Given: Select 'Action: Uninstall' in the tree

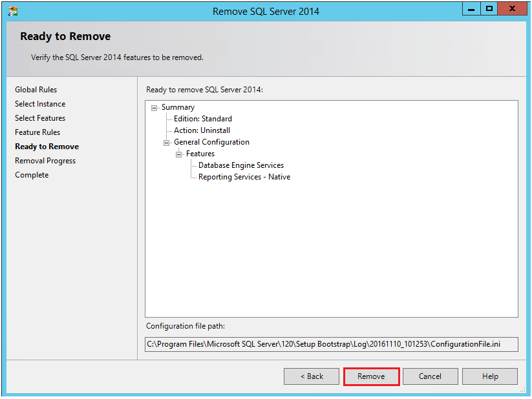Looking at the screenshot, I should pos(202,130).
